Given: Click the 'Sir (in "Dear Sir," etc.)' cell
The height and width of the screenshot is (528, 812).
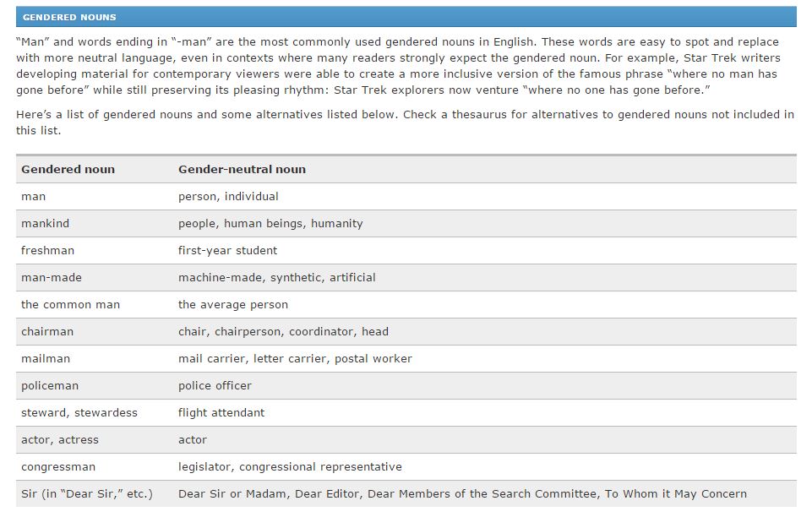Looking at the screenshot, I should point(87,494).
